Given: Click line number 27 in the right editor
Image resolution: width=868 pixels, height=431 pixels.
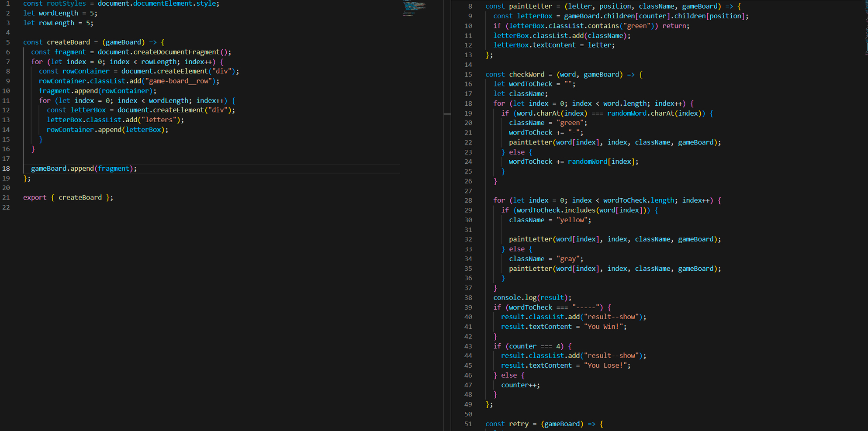Looking at the screenshot, I should [468, 191].
